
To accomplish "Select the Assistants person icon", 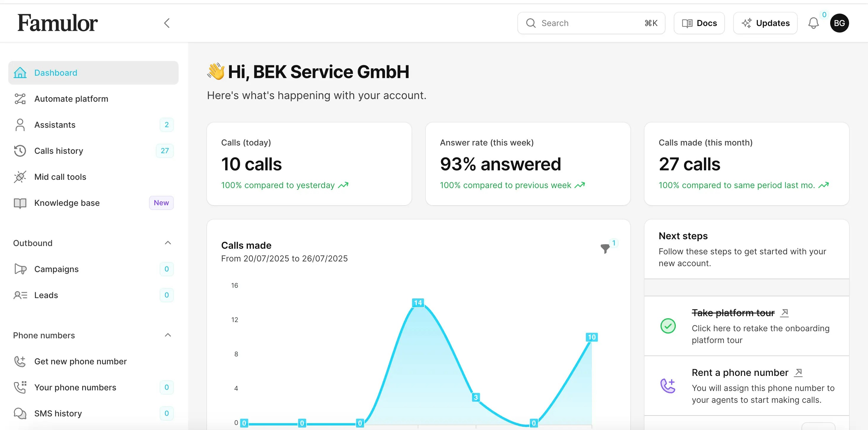I will (x=20, y=125).
